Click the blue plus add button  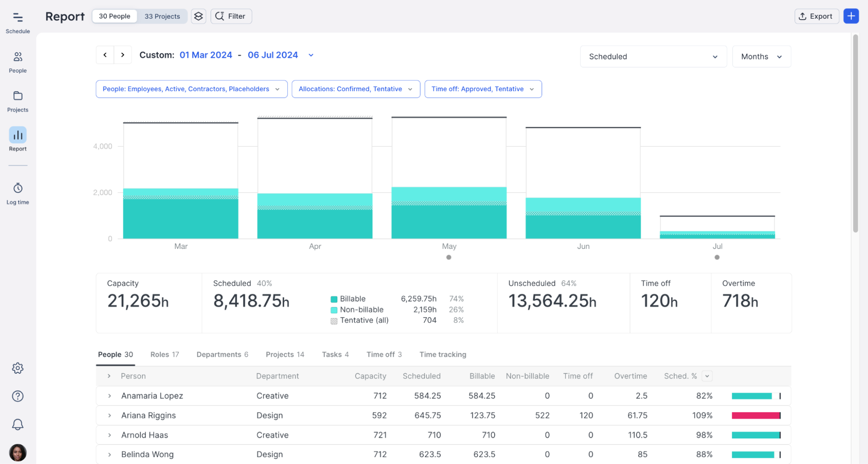coord(851,16)
